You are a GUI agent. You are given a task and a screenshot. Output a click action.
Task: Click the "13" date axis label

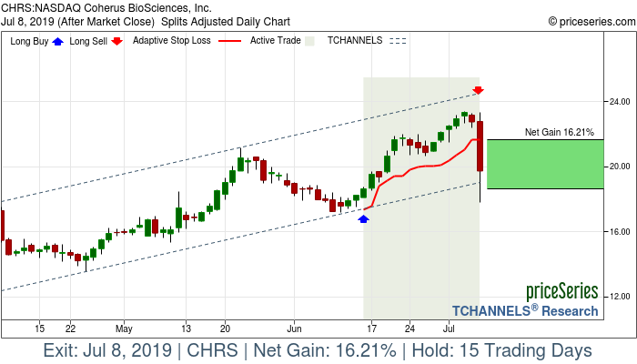(186, 329)
